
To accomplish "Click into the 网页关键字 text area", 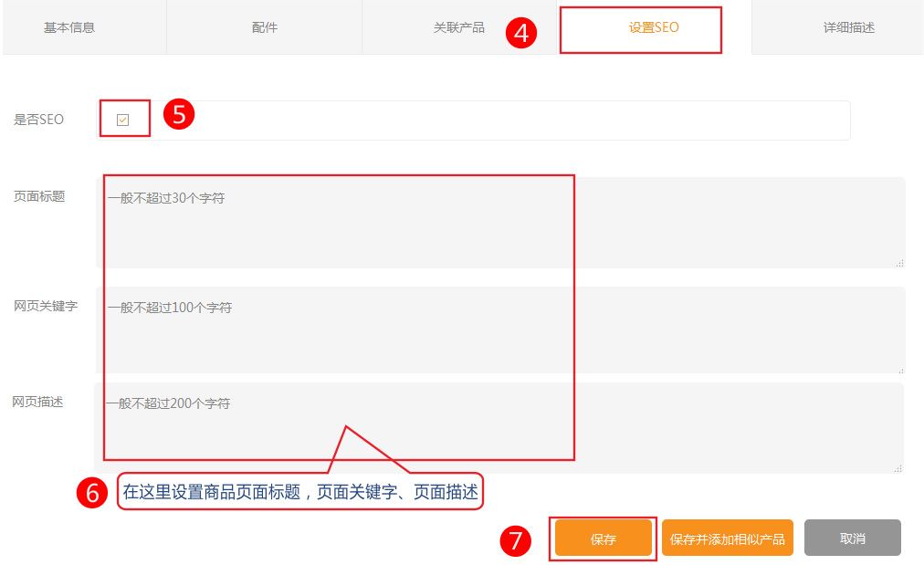I will (x=500, y=330).
